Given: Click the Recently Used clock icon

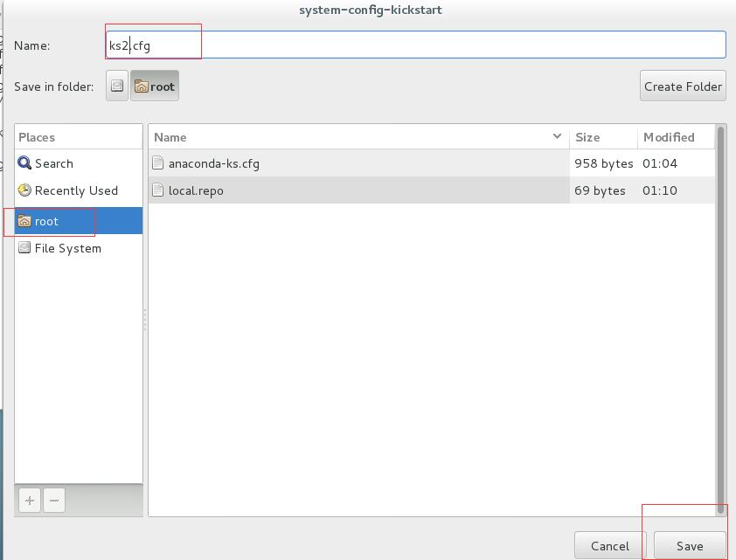Looking at the screenshot, I should pyautogui.click(x=24, y=190).
